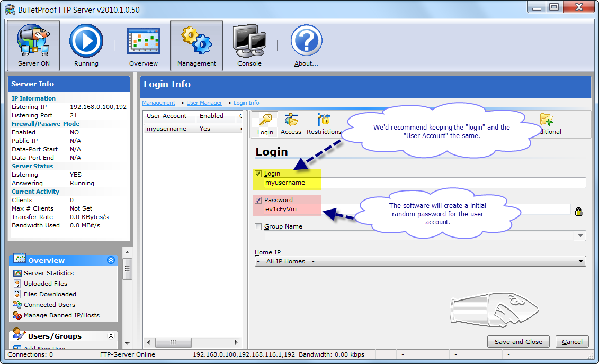Click the sidebar scrollbar down arrow
The height and width of the screenshot is (364, 599).
127,343
